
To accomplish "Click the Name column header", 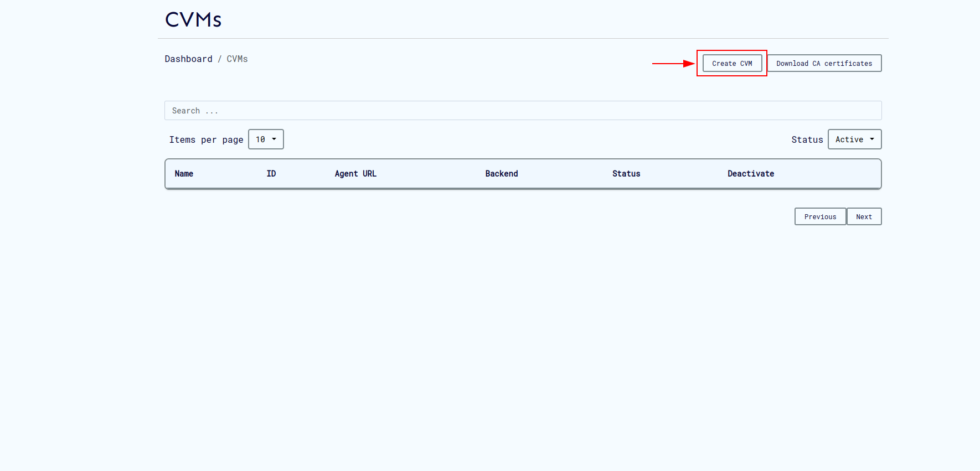I will pyautogui.click(x=184, y=174).
